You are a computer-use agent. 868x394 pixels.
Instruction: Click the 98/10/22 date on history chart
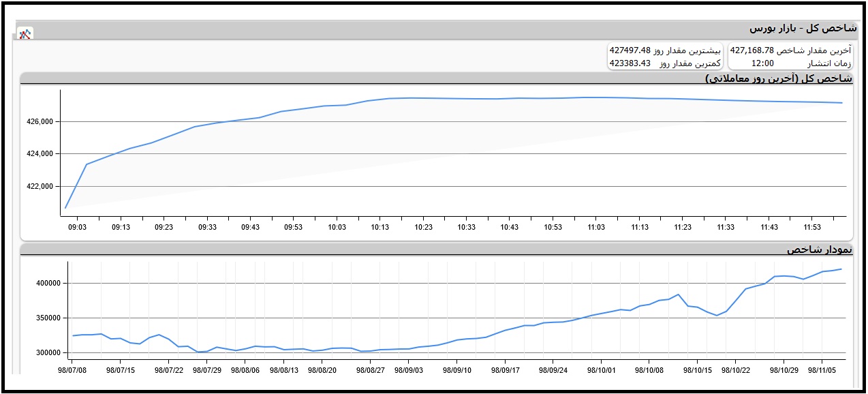pos(736,371)
